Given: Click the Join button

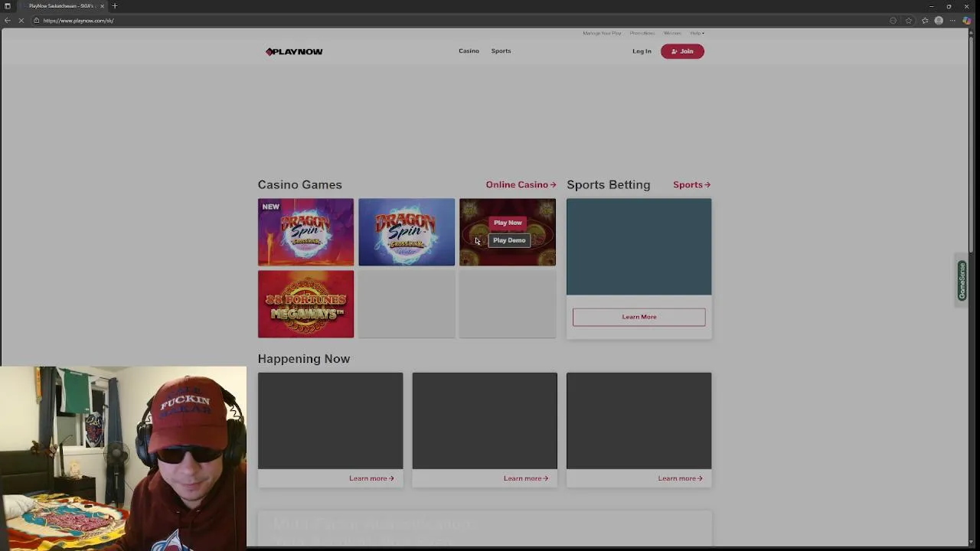Looking at the screenshot, I should (x=682, y=51).
